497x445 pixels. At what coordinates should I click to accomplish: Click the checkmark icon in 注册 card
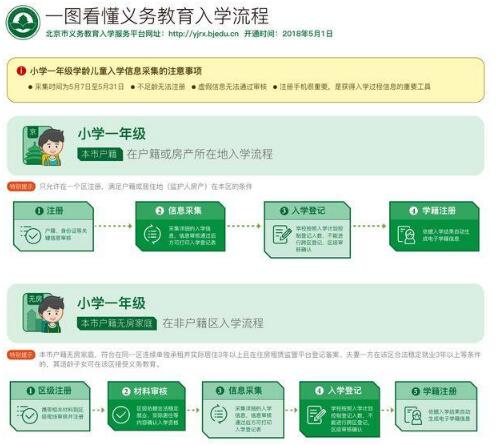tap(31, 235)
